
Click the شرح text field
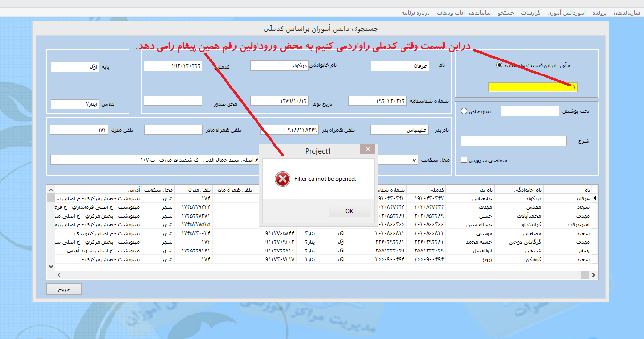point(514,141)
